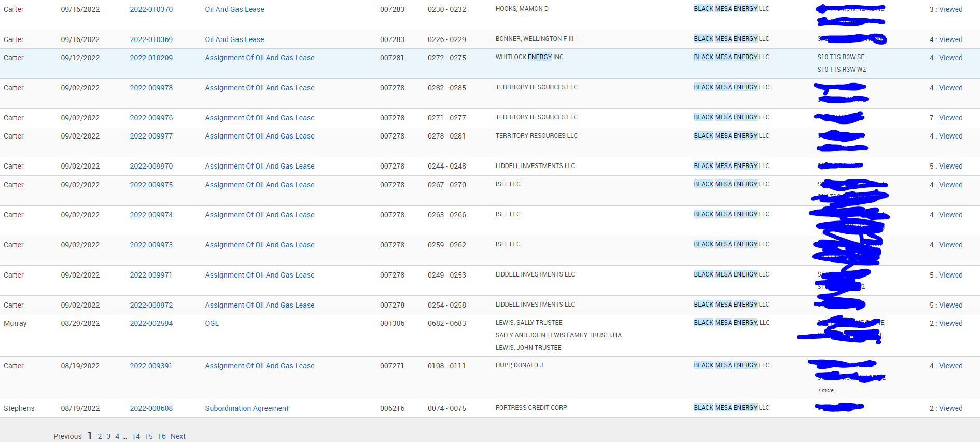Image resolution: width=980 pixels, height=442 pixels.
Task: Select legal description 'S10 T1S R3W W2'
Action: 842,70
